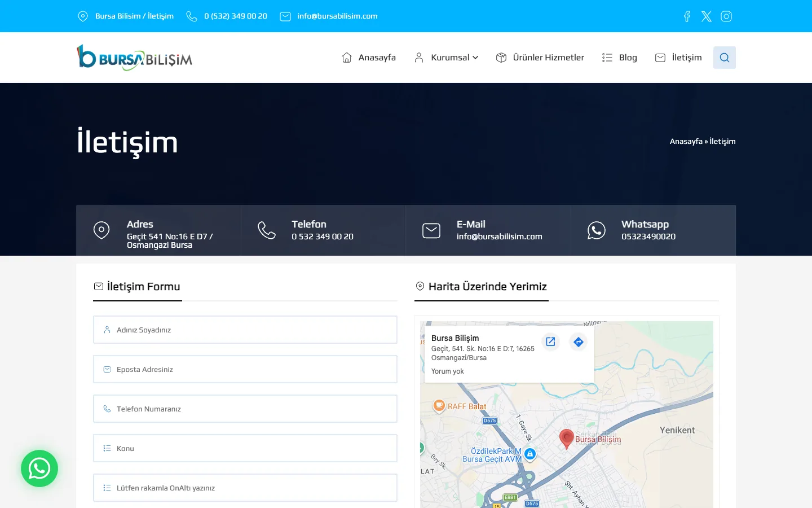
Task: Open the İletişim menu item
Action: 687,58
